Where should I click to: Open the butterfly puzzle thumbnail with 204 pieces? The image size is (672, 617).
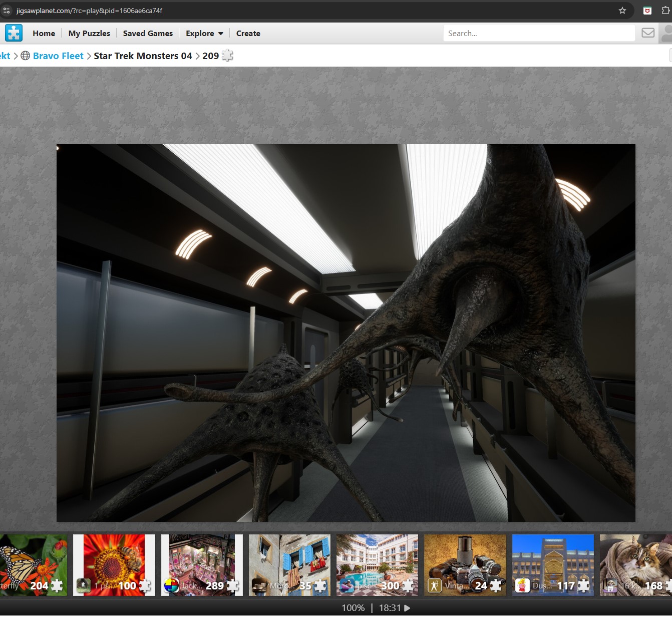(x=33, y=565)
